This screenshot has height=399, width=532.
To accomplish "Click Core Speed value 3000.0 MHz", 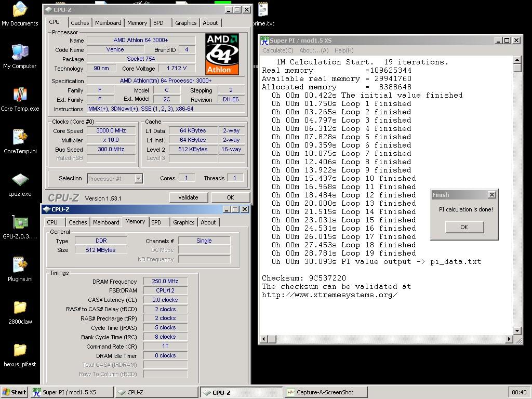I will pos(111,130).
